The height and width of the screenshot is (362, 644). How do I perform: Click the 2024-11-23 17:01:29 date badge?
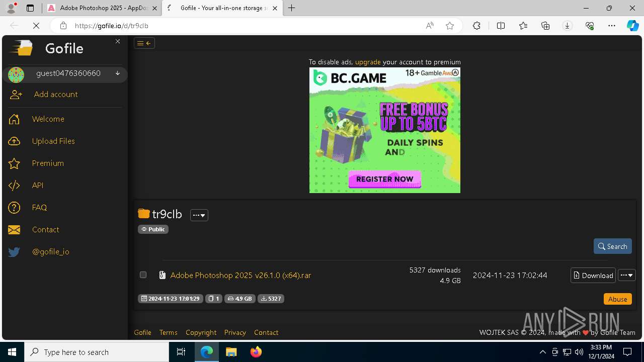click(171, 299)
